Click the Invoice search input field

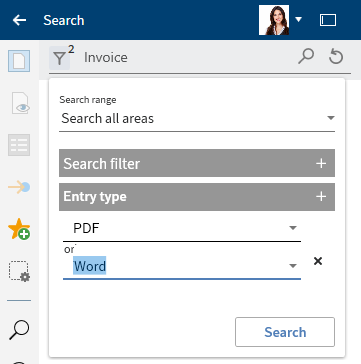[187, 58]
